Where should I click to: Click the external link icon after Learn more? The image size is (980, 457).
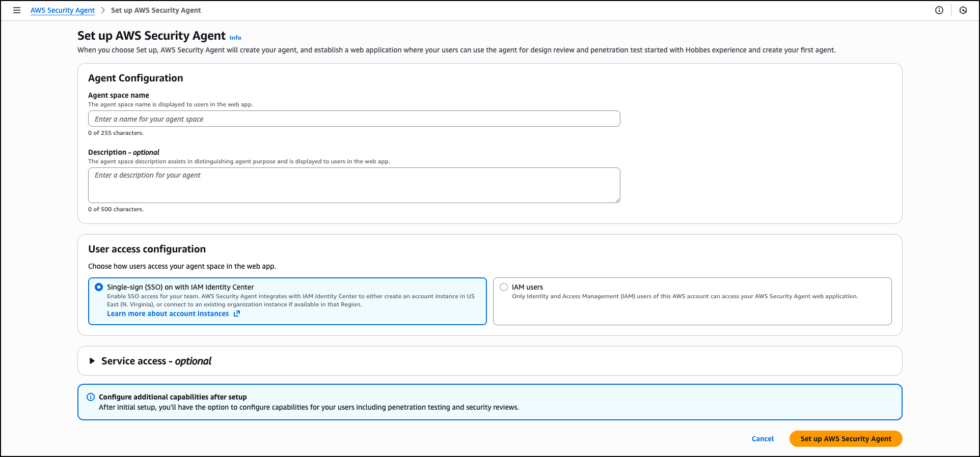click(x=237, y=313)
